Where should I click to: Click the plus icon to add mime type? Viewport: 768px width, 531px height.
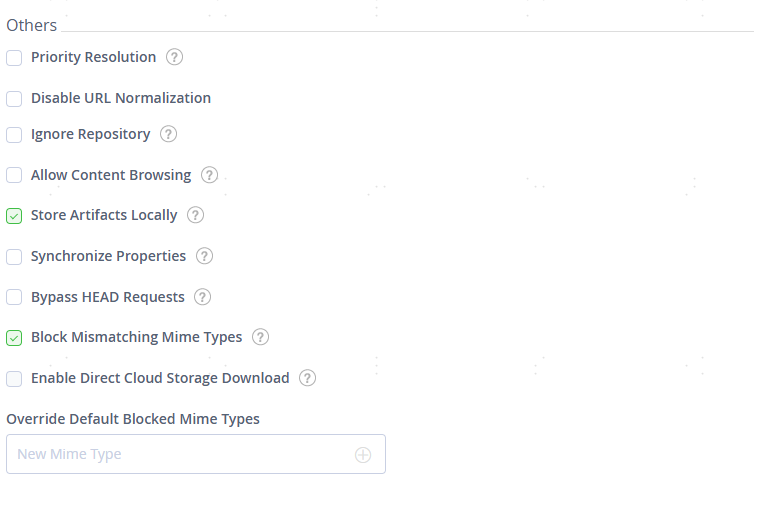[363, 455]
